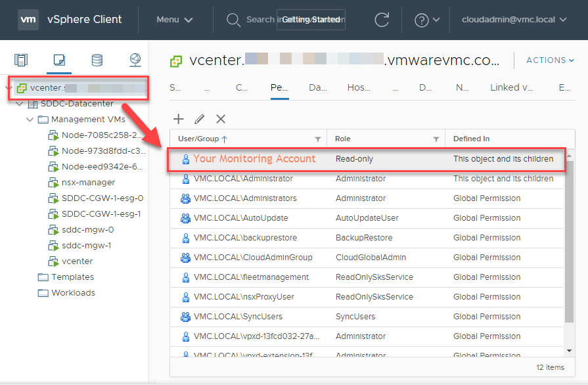Select the sddc-mgw-0 VM
The width and height of the screenshot is (588, 385).
click(x=88, y=230)
